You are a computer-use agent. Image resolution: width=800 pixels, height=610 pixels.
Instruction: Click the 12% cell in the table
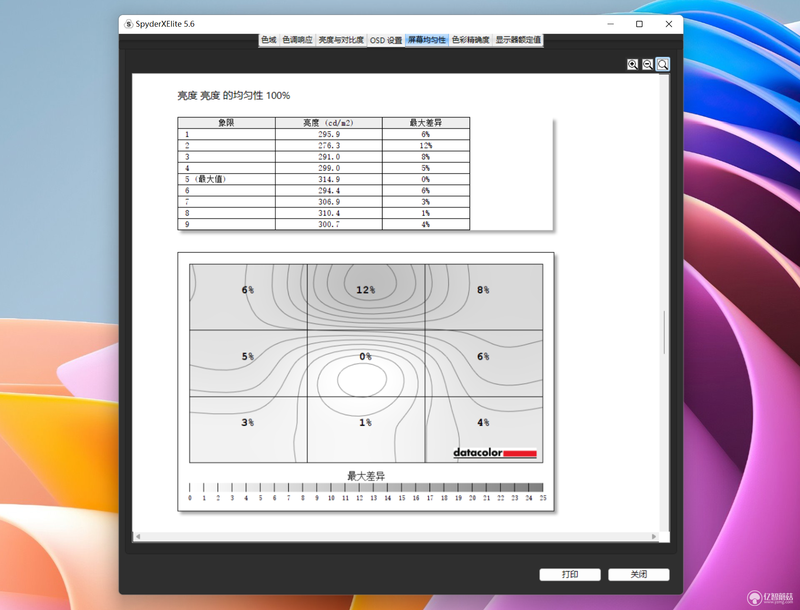coord(426,145)
